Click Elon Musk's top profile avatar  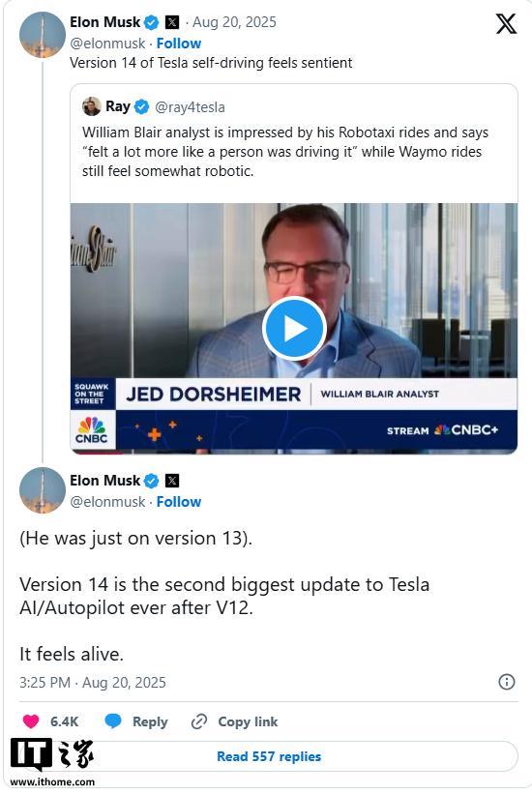[x=42, y=35]
